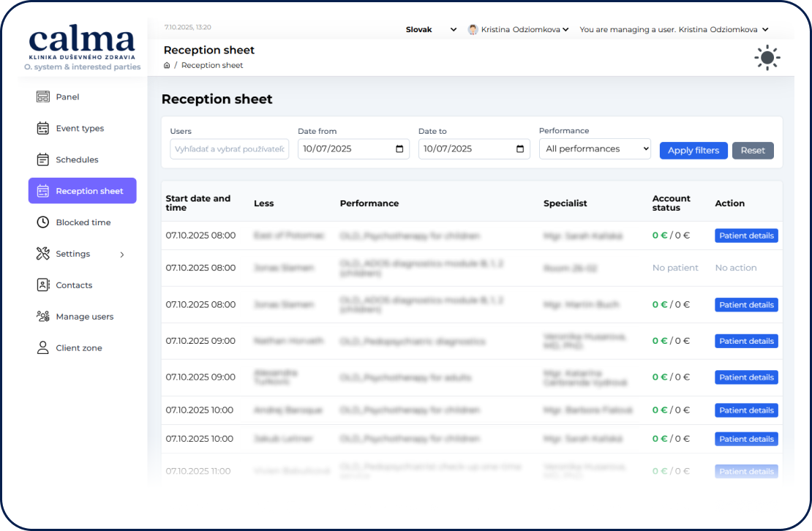Open the All performances dropdown
Viewport: 812px width, 531px height.
595,149
